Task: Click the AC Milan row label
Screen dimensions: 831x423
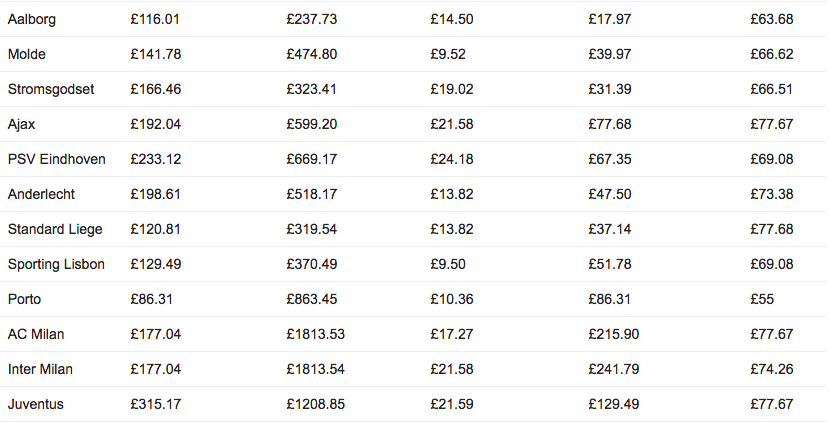Action: point(36,334)
